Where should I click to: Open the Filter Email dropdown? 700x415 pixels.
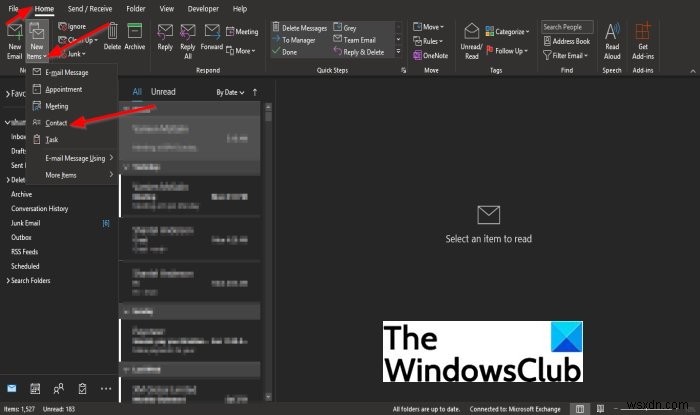pos(566,56)
